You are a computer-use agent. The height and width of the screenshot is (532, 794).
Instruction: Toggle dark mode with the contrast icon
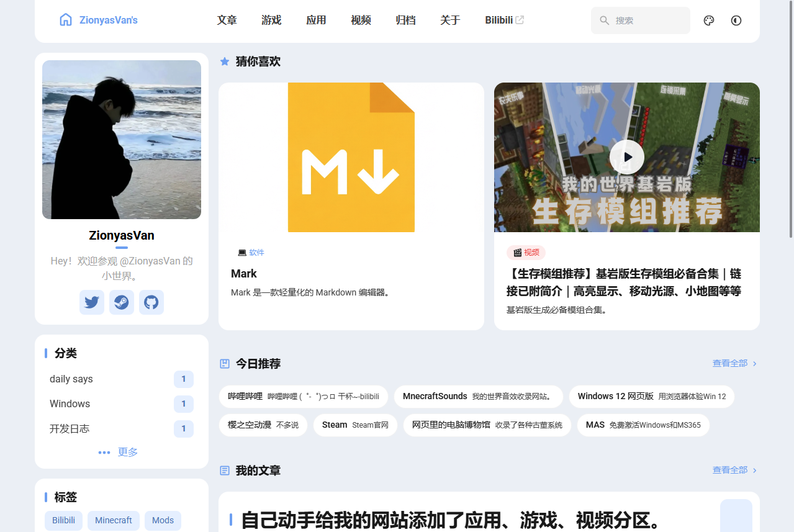click(736, 20)
